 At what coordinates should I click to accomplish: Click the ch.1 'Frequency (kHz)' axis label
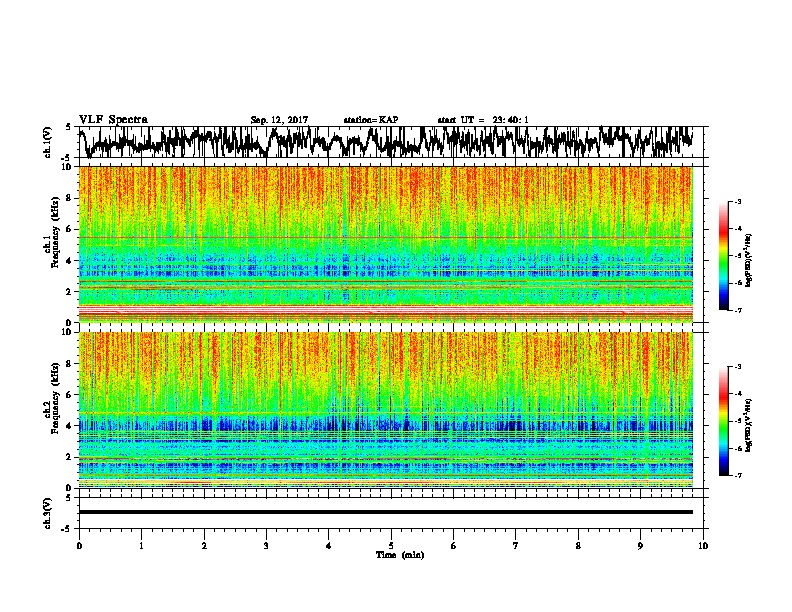tap(55, 233)
